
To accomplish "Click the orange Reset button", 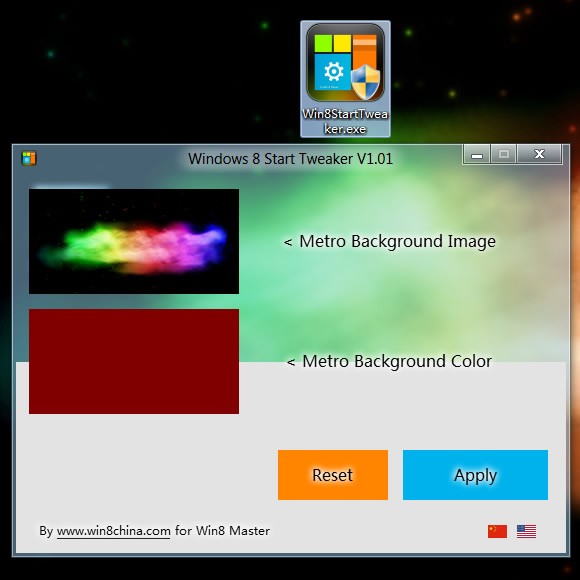I will 333,475.
